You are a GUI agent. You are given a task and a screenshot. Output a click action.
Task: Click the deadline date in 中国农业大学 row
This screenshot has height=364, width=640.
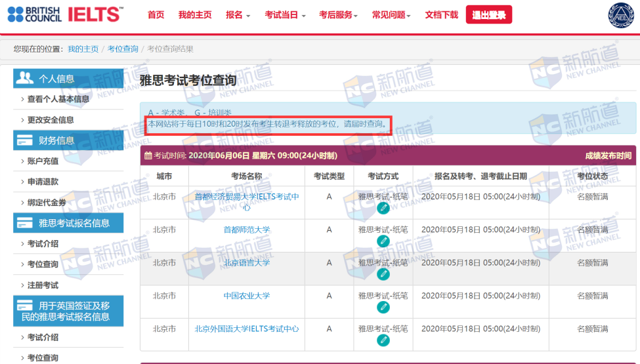[480, 296]
